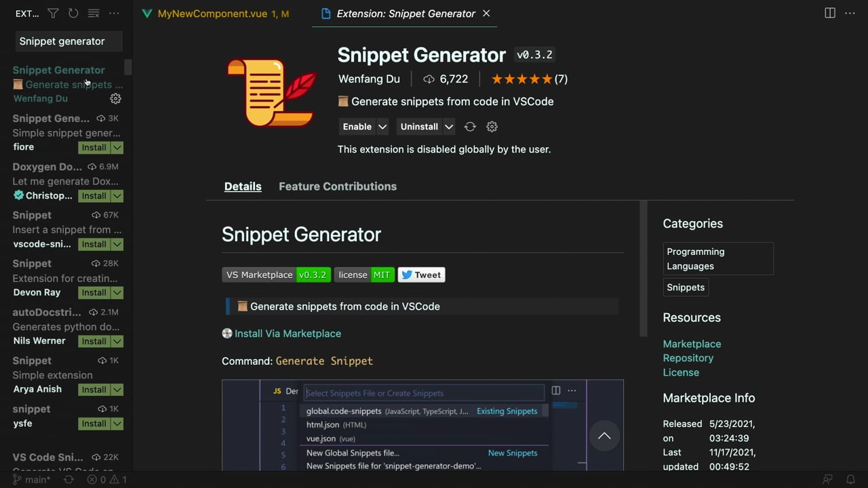868x488 pixels.
Task: Open editor more actions ellipsis menu
Action: [850, 14]
